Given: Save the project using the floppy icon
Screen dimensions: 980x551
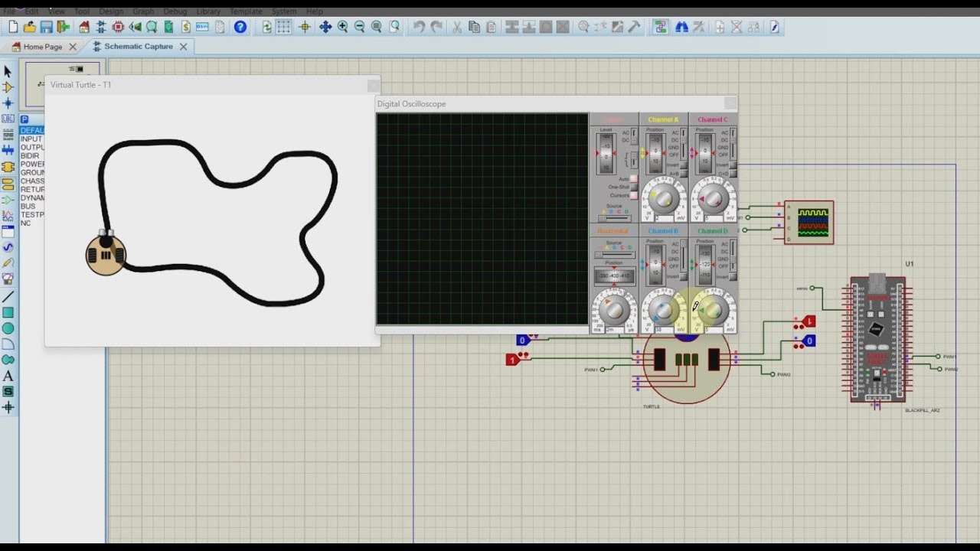Looking at the screenshot, I should tap(46, 27).
